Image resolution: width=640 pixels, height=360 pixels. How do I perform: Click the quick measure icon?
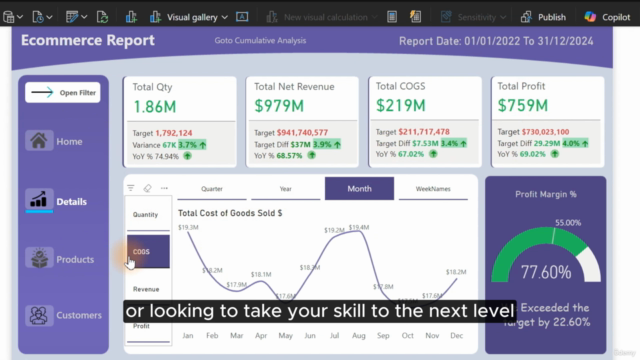coord(416,17)
